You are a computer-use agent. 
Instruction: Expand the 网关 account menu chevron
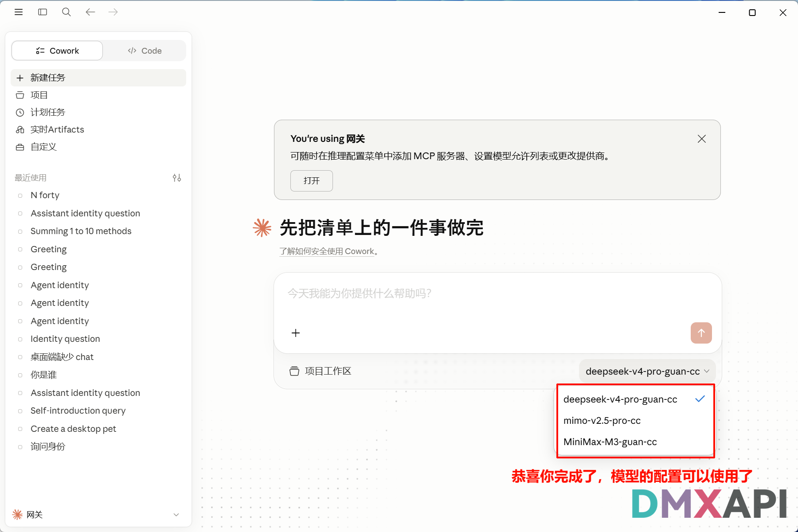click(176, 515)
